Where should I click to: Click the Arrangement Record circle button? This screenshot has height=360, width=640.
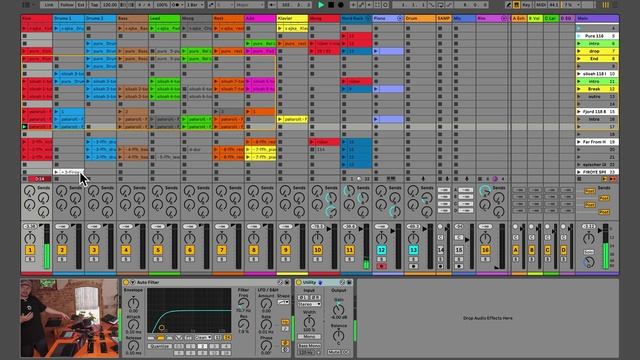(341, 5)
